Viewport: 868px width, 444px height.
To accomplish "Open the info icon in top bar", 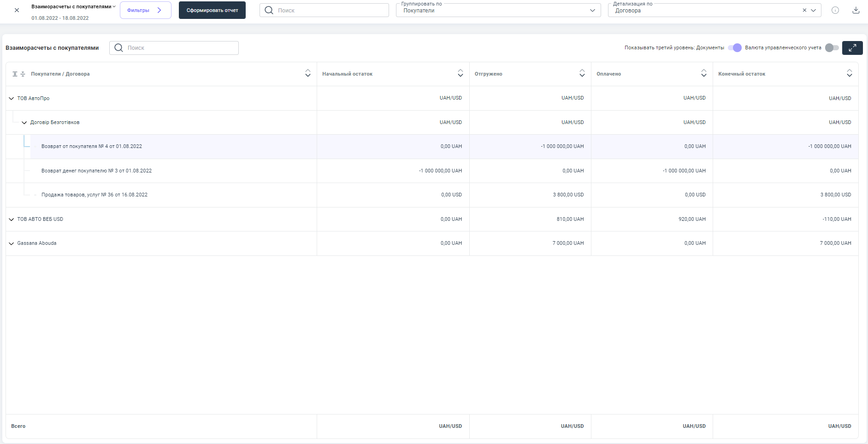I will [x=835, y=10].
